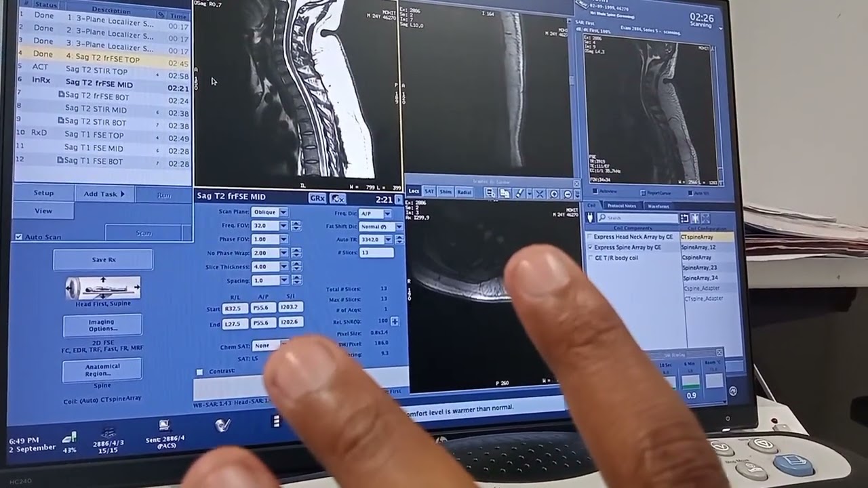Toggle the ReportCursor checkbox
This screenshot has width=868, height=488.
(642, 193)
